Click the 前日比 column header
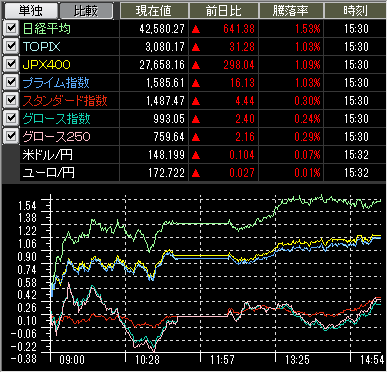Viewport: 388px width, 373px height. click(224, 11)
